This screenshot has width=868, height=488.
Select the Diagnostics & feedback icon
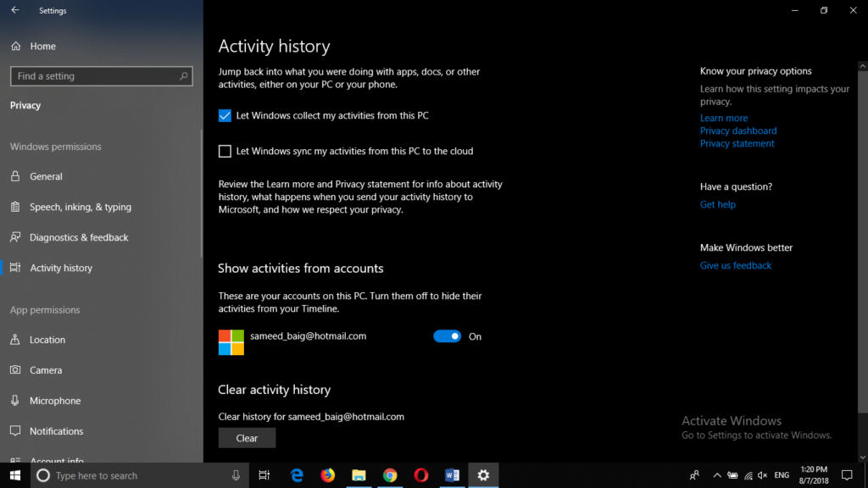pyautogui.click(x=15, y=237)
